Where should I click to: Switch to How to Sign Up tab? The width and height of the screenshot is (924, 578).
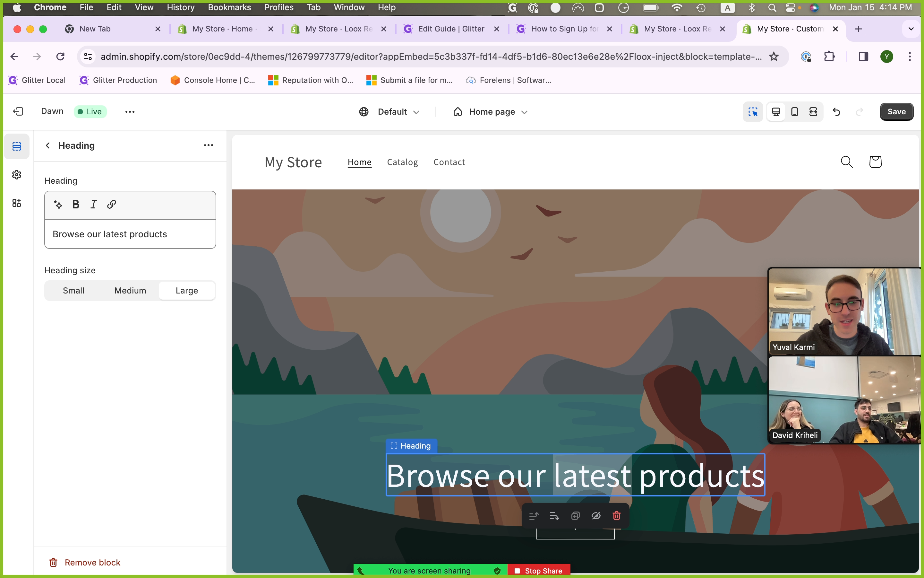[564, 29]
